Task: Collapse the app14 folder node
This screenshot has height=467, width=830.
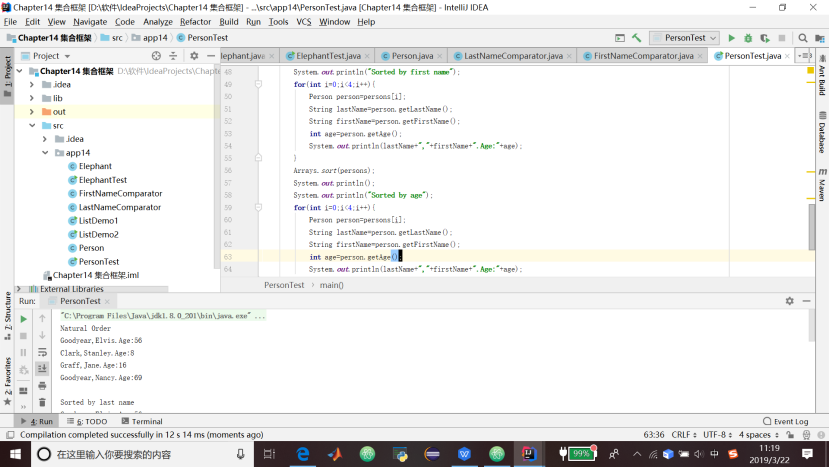Action: tap(45, 153)
